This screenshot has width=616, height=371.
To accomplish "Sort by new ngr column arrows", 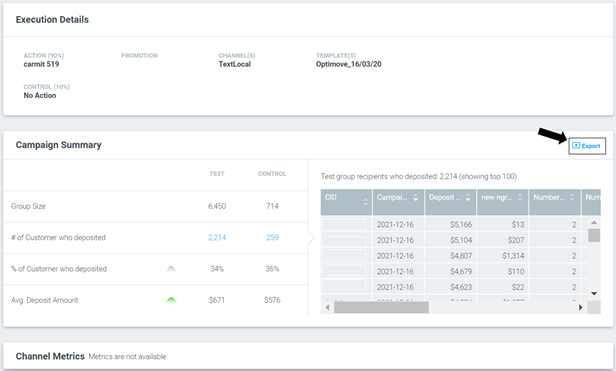I will pyautogui.click(x=520, y=198).
